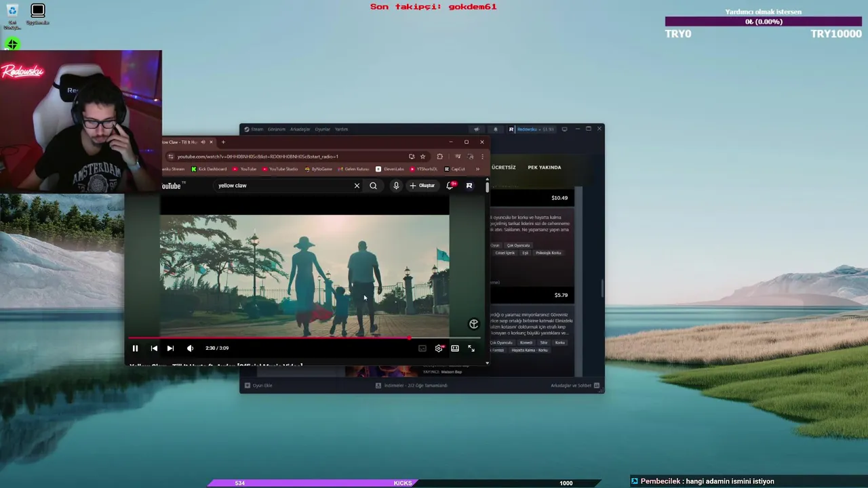Open Gelen Kutusu bookmark

click(x=354, y=169)
